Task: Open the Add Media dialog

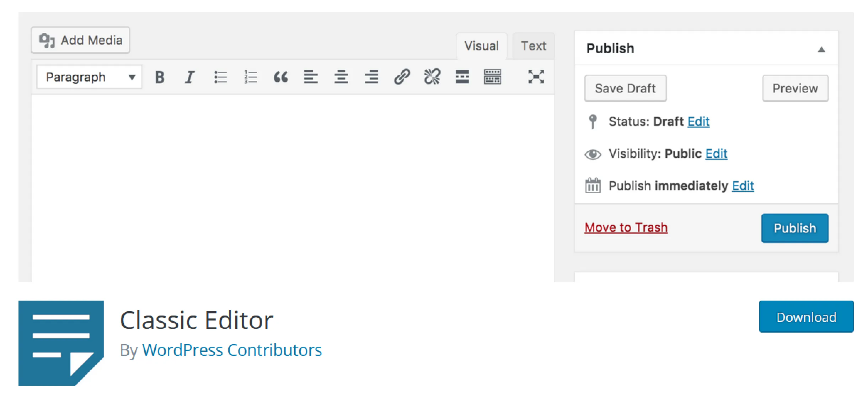Action: (80, 40)
